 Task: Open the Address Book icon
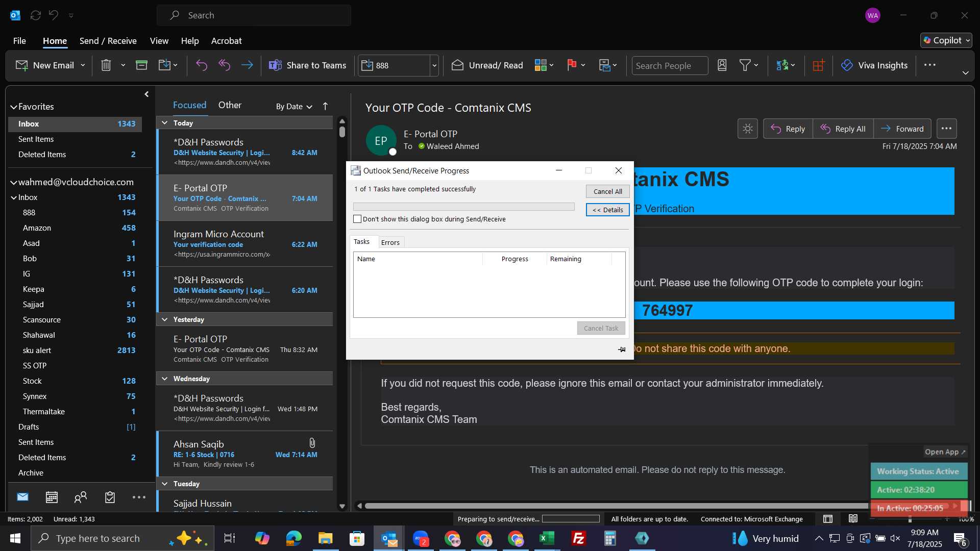(x=722, y=65)
